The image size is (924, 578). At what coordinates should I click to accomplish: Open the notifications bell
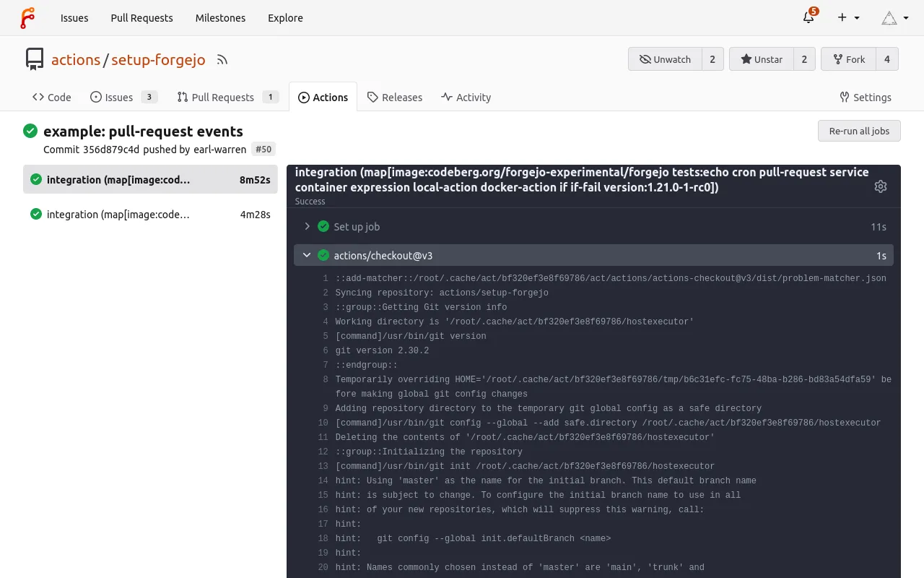809,18
